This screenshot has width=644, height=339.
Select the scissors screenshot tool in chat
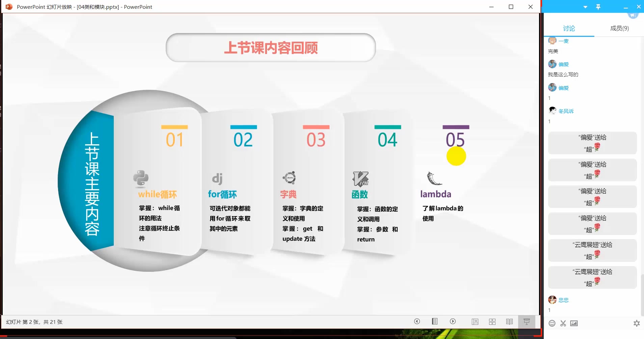563,323
